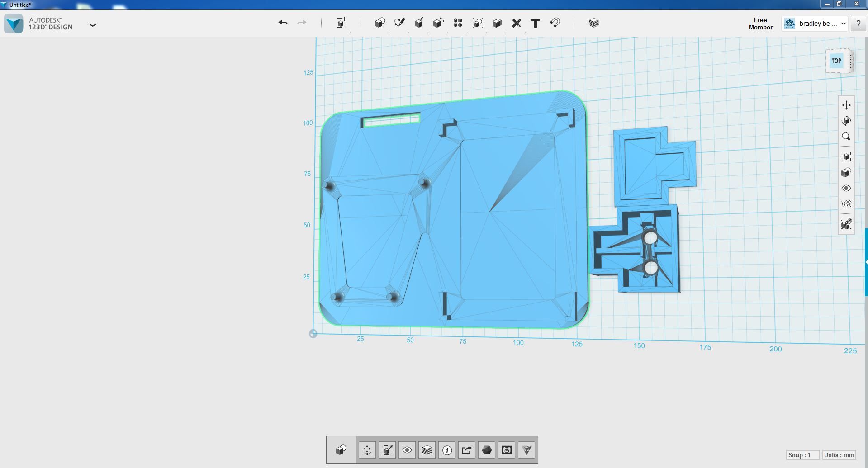Select the Sketch tool
Viewport: 868px width, 468px height.
coord(400,23)
